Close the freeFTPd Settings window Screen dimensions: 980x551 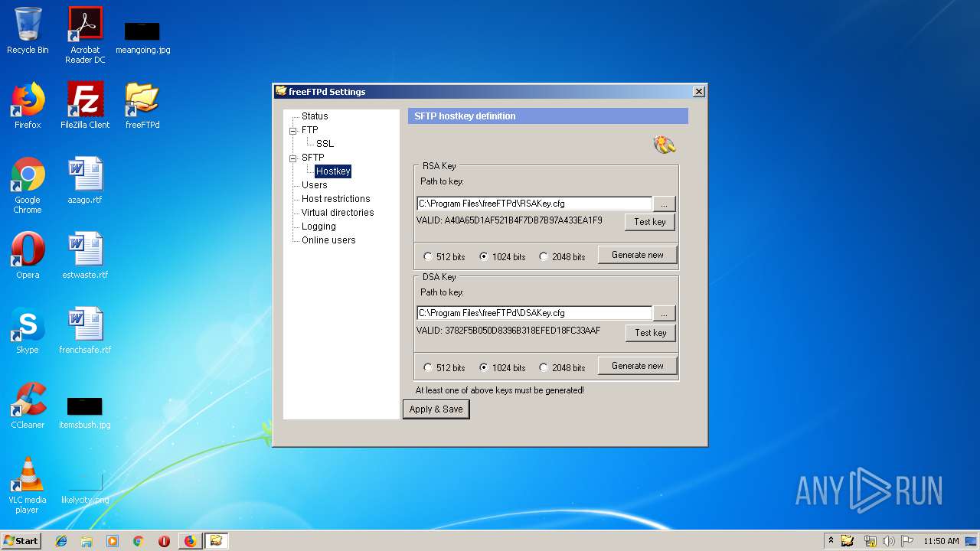click(698, 92)
